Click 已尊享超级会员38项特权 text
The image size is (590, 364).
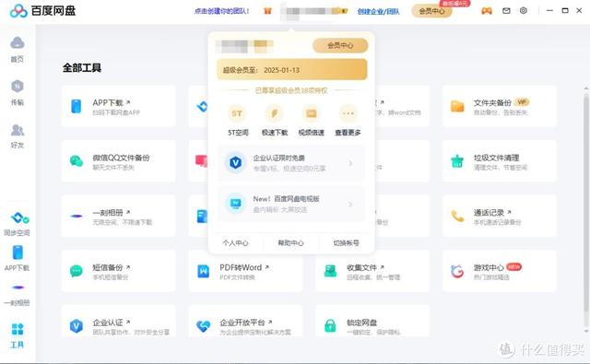[x=291, y=90]
